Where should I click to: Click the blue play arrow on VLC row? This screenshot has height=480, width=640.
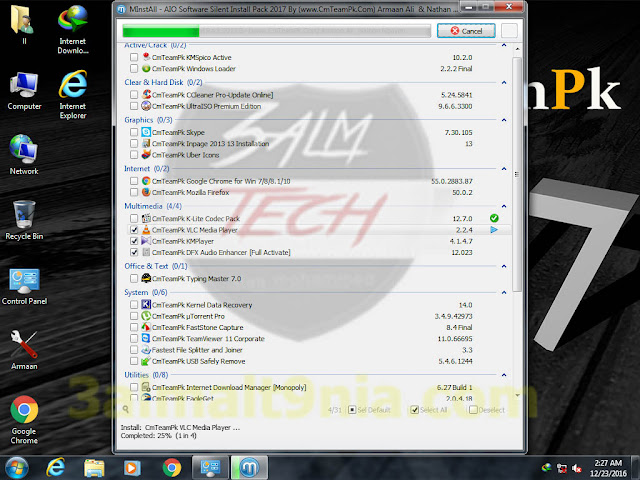(494, 229)
